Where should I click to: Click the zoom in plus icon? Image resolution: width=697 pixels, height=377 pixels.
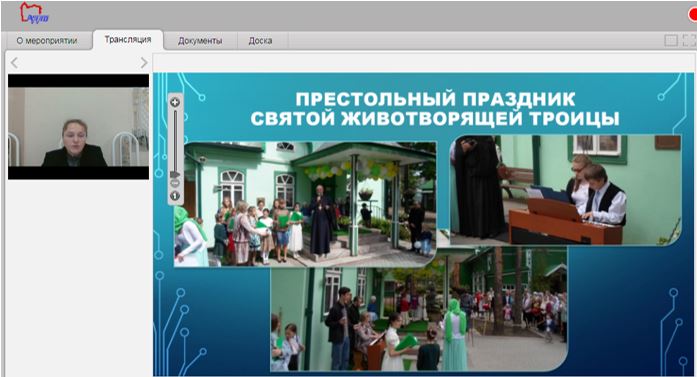(175, 103)
